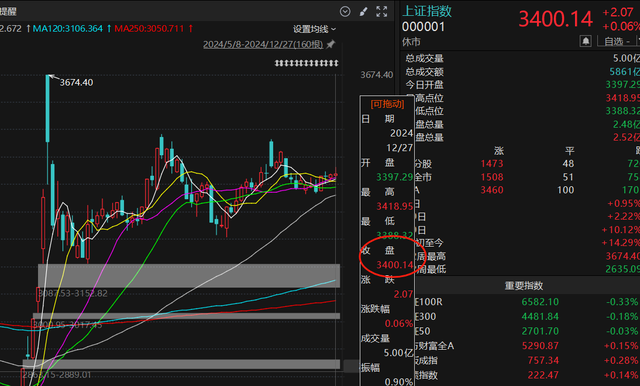The image size is (640, 386).
Task: Click the 100 flat count value
Action: point(565,190)
